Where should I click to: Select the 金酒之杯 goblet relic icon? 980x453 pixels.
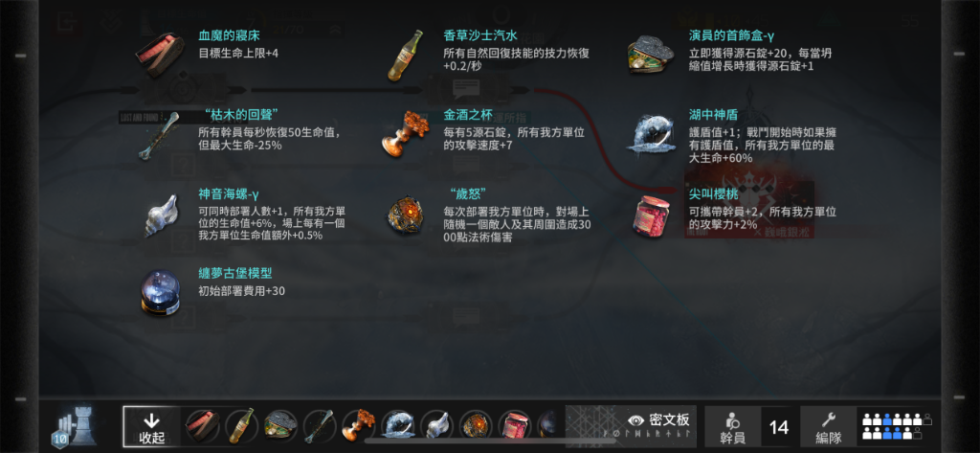click(x=405, y=133)
